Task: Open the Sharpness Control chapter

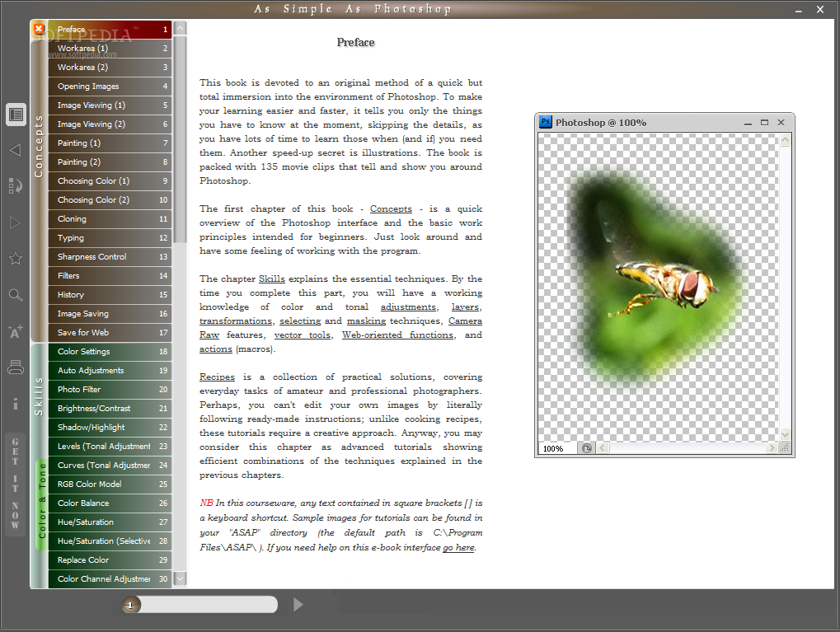Action: click(110, 256)
